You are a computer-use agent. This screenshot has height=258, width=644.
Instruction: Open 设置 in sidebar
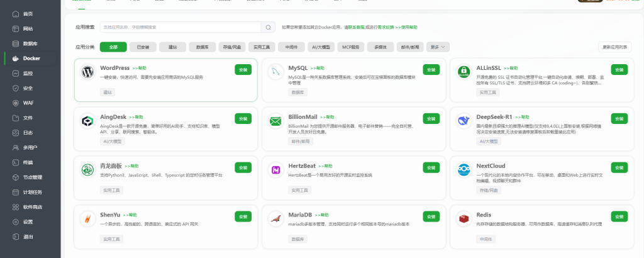coord(28,222)
